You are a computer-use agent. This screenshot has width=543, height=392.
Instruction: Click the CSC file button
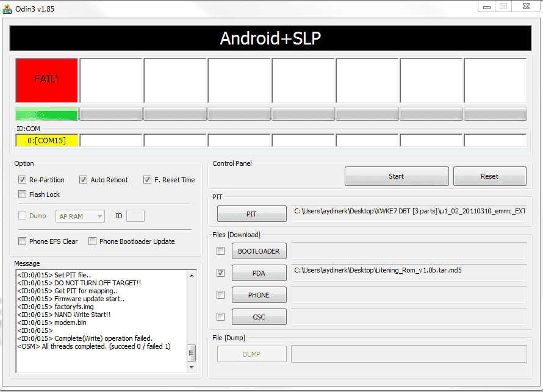(259, 316)
